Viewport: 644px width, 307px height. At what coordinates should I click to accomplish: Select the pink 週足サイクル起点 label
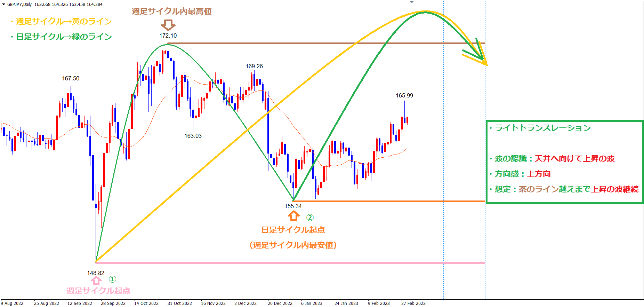(98, 291)
